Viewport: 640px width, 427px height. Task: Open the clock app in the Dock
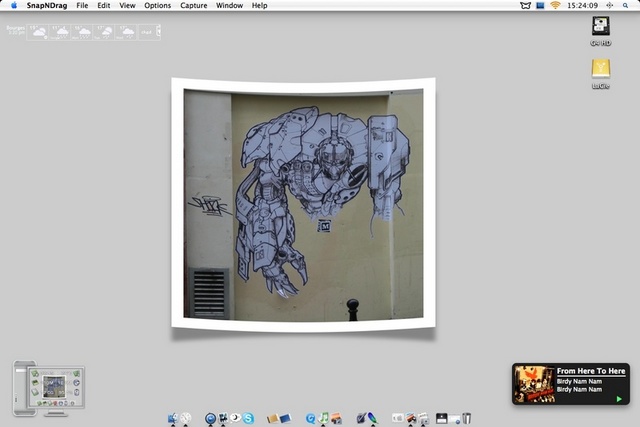coord(186,418)
